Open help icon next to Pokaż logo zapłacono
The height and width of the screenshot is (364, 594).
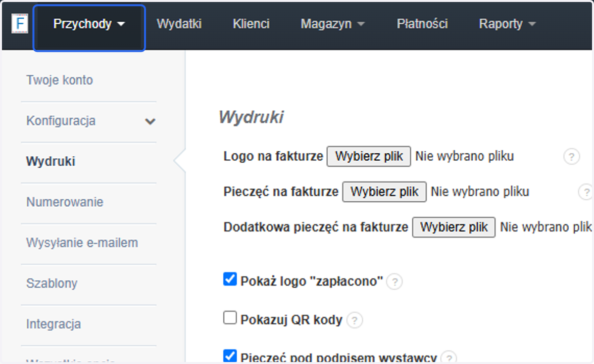pos(394,282)
